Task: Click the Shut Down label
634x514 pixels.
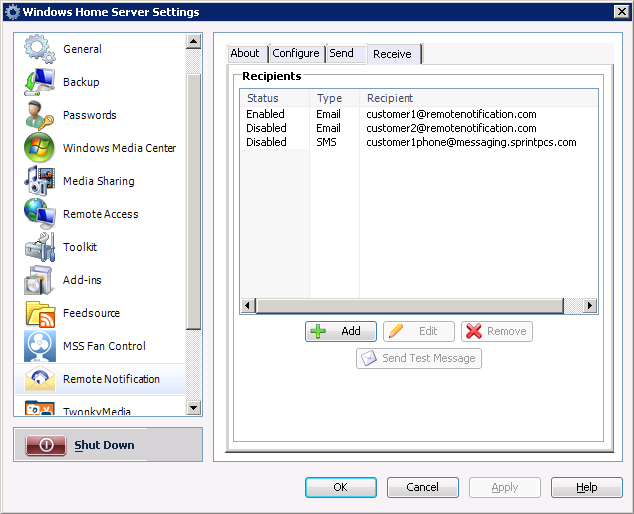Action: coord(104,445)
